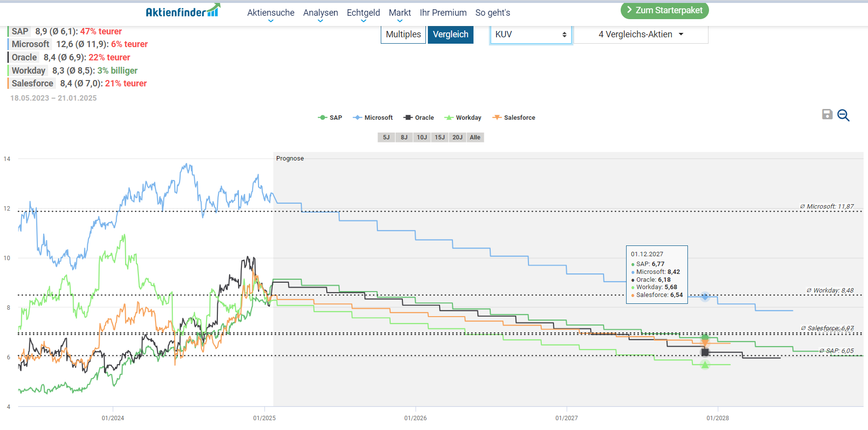This screenshot has height=430, width=868.
Task: Click the Ø Workday: 8,48 average label
Action: [x=830, y=291]
